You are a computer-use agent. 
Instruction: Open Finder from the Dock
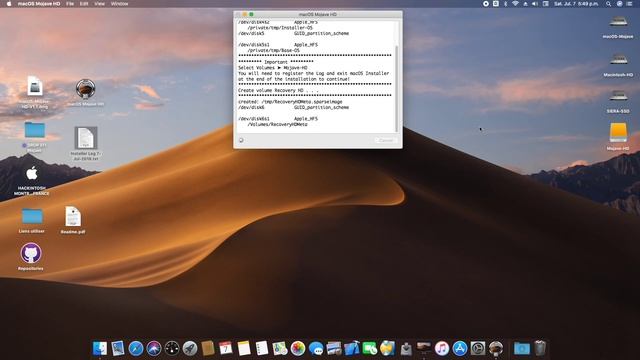pos(100,348)
